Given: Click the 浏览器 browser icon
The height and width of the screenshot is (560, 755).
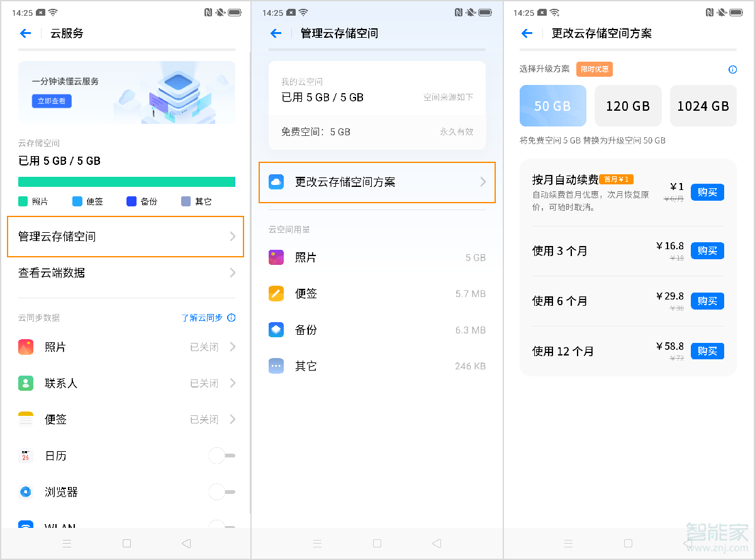Looking at the screenshot, I should (26, 492).
